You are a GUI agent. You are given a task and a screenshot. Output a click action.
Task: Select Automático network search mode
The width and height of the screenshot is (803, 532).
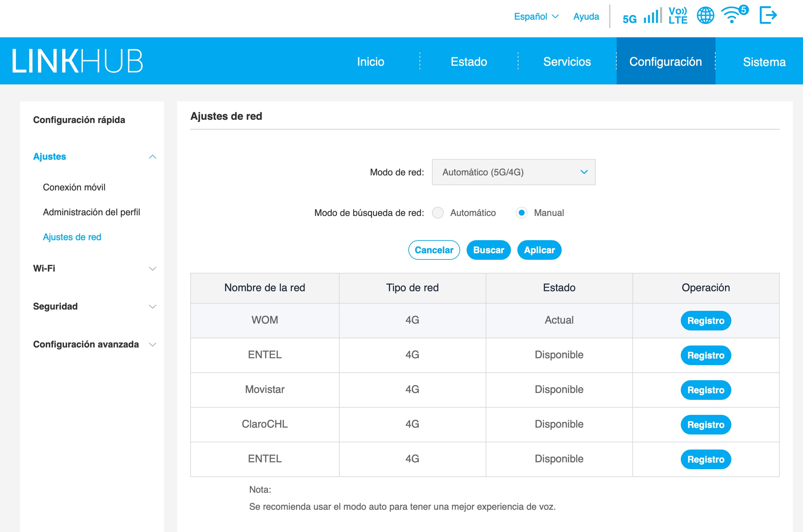pyautogui.click(x=438, y=213)
